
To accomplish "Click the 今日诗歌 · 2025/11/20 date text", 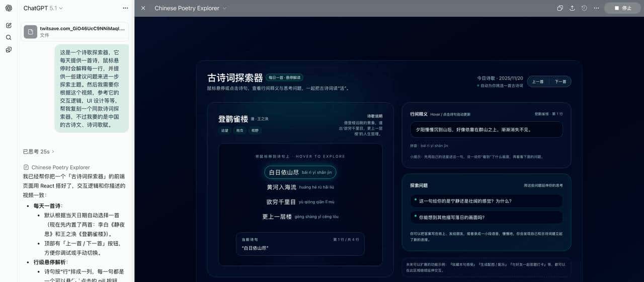I will [500, 78].
